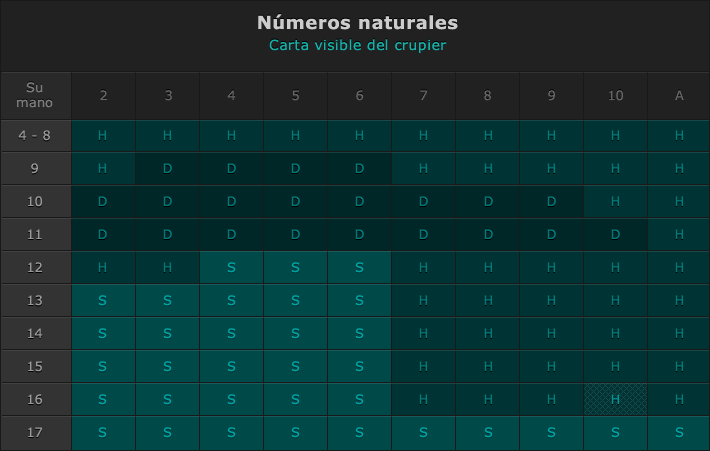Click the H cell for hand 15 vs dealer A
710x451 pixels.
679,367
